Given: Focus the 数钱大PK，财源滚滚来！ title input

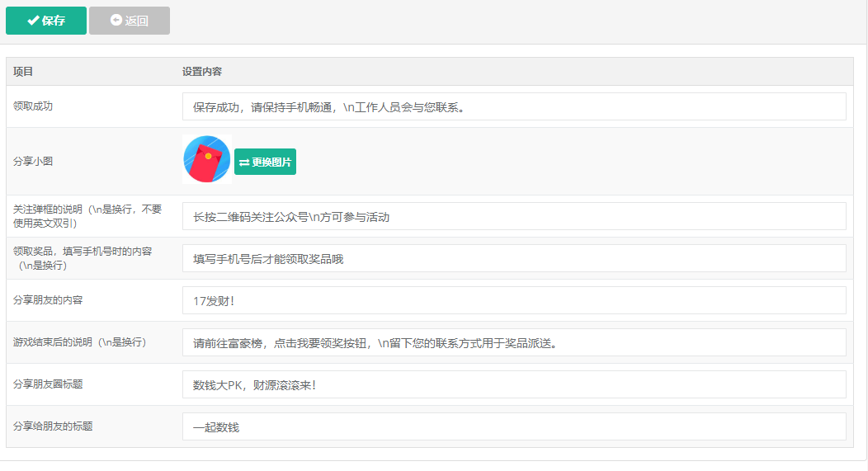Looking at the screenshot, I should click(x=514, y=384).
